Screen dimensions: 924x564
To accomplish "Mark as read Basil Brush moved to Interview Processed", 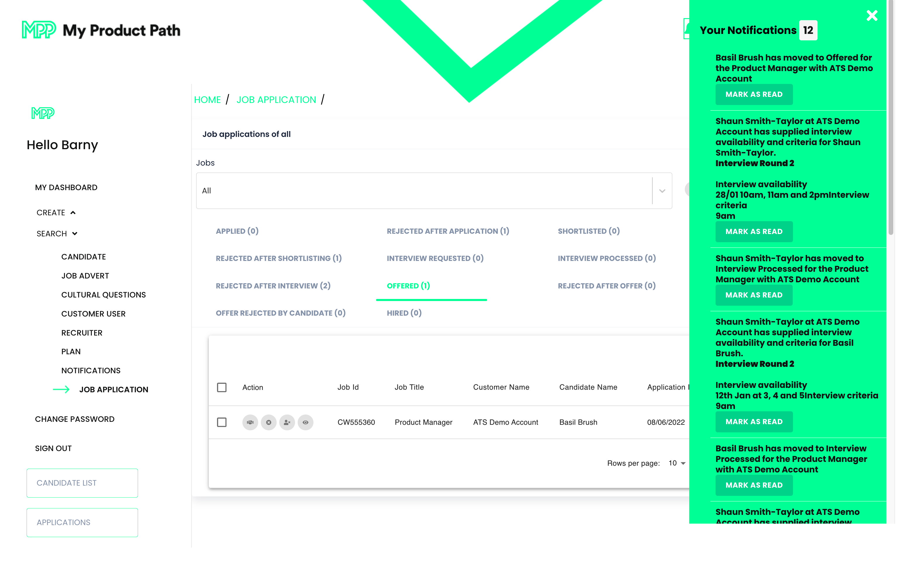I will pos(754,485).
